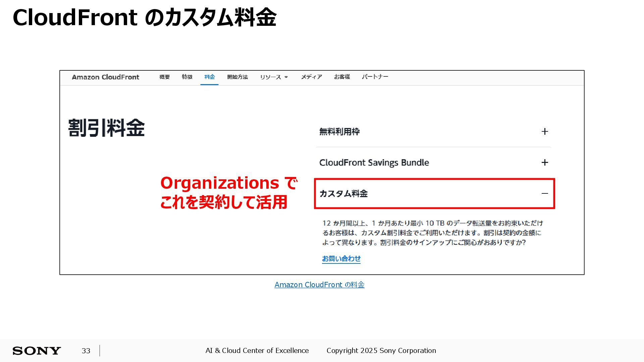Collapse the カスタム料金 section minus icon

545,193
